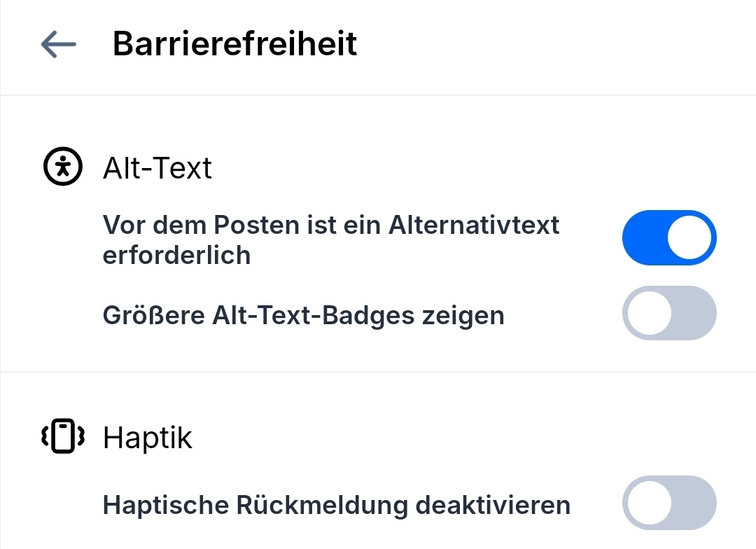Click the vibrating phone icon beside Haptik

pos(63,436)
